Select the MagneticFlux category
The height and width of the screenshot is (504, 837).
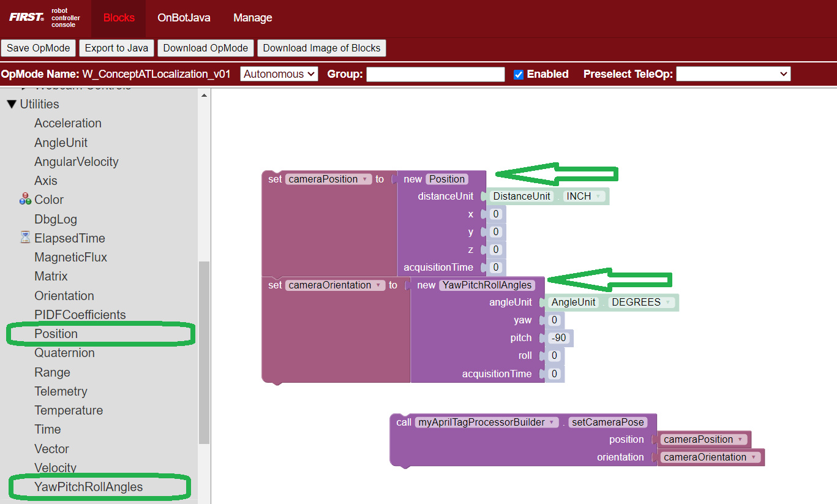coord(70,257)
